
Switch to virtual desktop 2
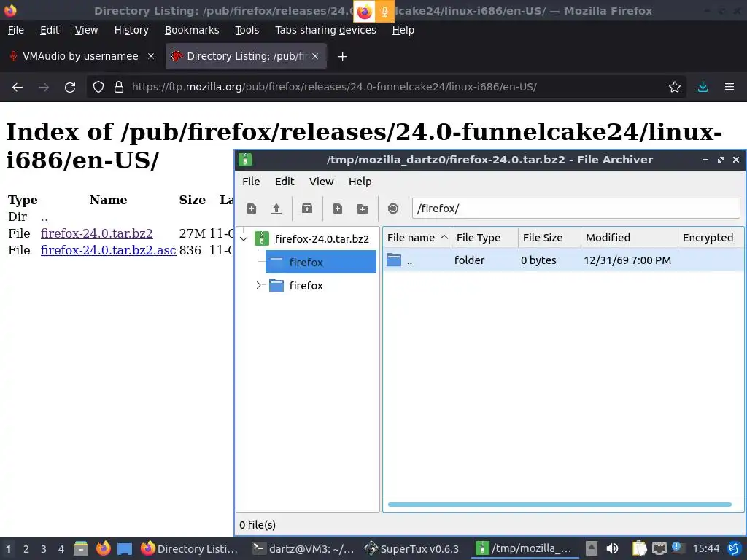26,549
